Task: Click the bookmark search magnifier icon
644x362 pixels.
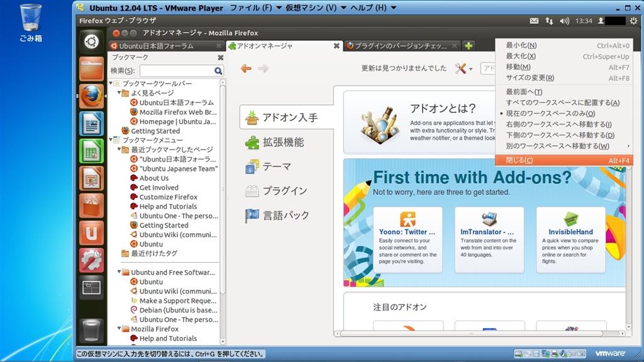Action: coord(218,70)
